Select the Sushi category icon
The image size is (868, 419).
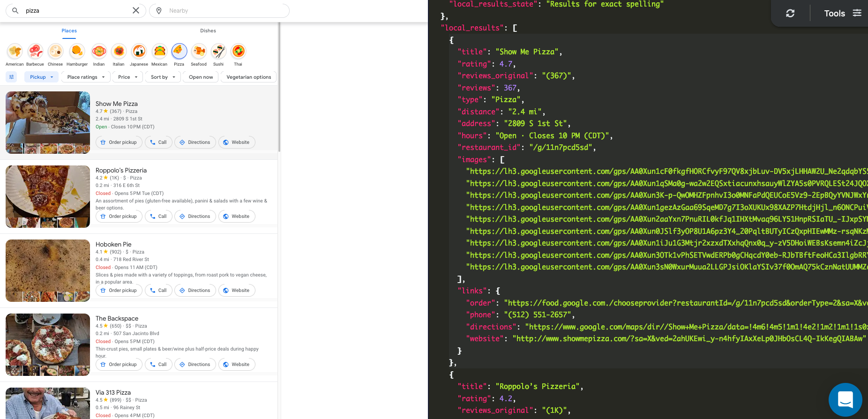(x=218, y=51)
